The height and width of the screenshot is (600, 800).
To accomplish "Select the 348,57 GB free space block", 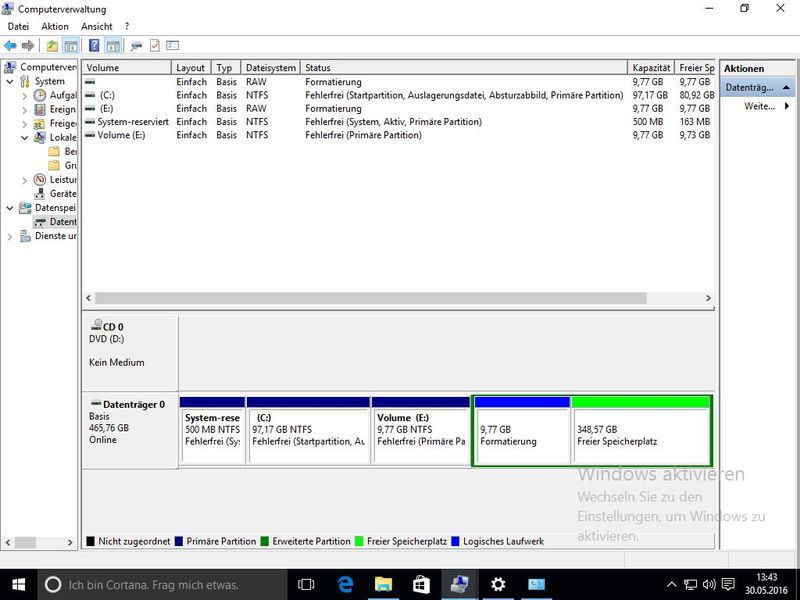I will (x=640, y=435).
